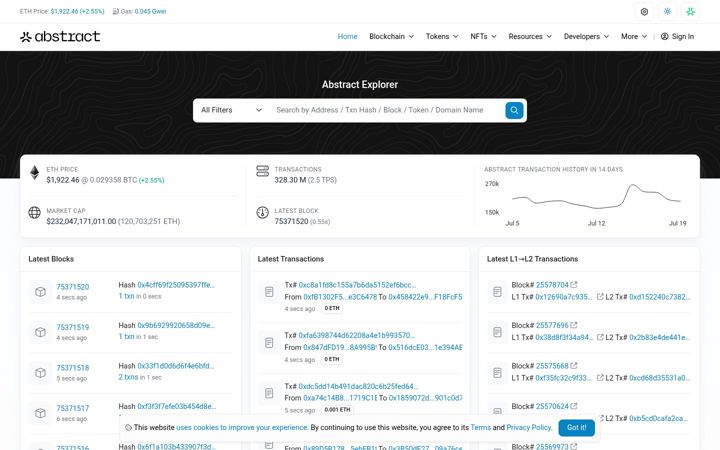720x450 pixels.
Task: View 2 txns in block 75371518
Action: 128,377
